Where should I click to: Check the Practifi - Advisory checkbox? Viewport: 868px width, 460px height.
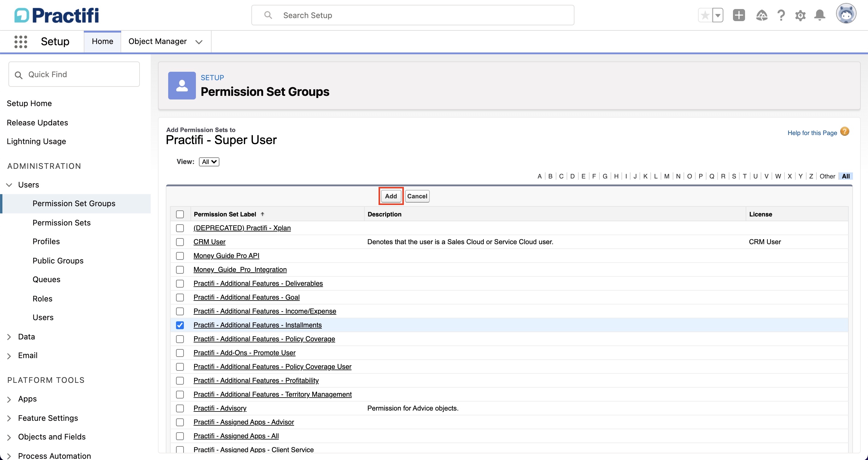coord(180,408)
